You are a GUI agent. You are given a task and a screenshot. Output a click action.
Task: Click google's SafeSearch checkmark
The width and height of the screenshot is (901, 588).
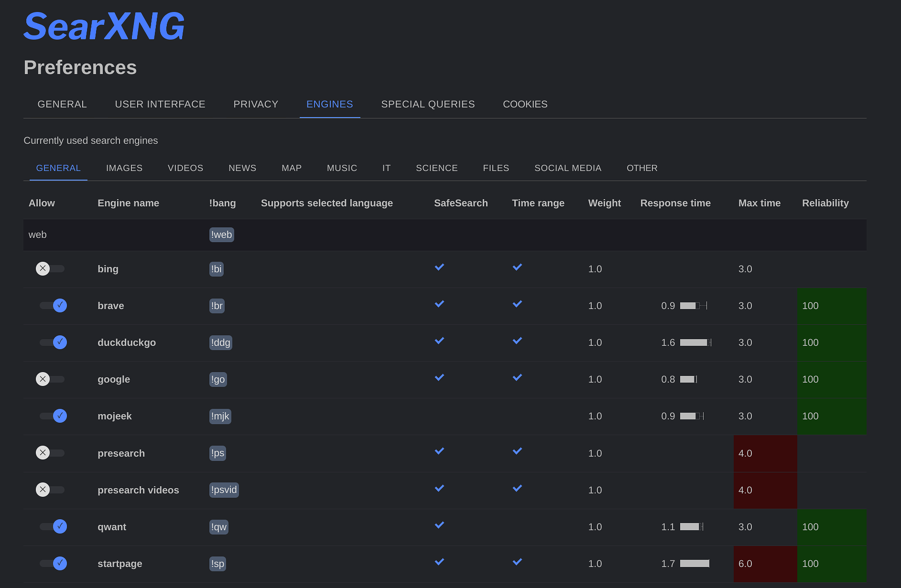pyautogui.click(x=439, y=377)
